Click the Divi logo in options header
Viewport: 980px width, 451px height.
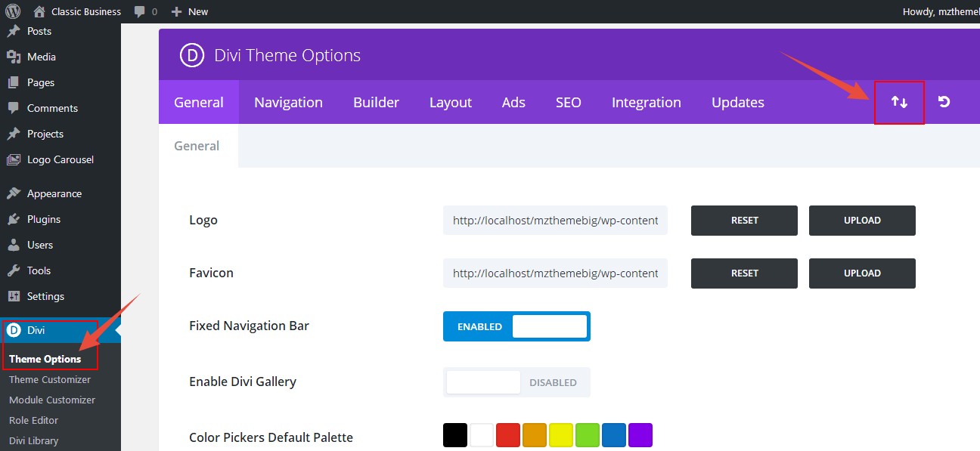[x=192, y=56]
